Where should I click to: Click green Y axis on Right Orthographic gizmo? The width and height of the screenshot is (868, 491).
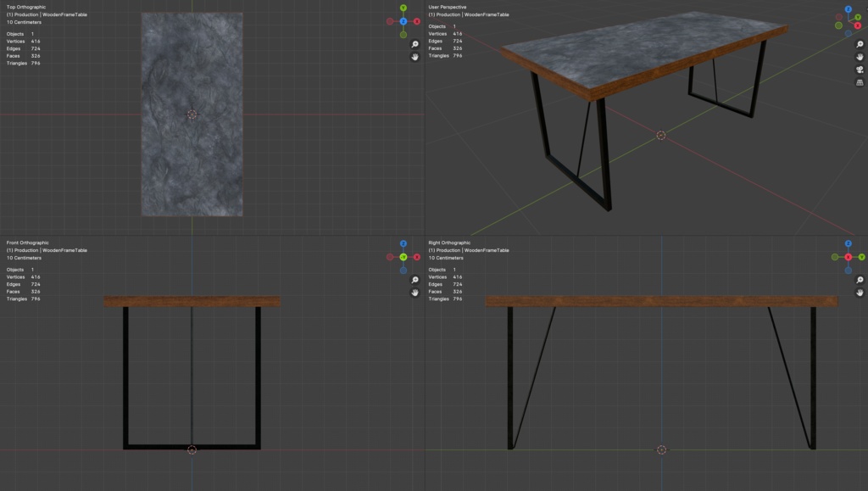[x=861, y=257]
